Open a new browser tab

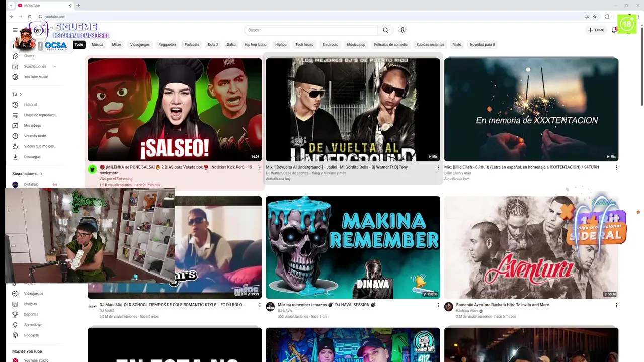click(x=78, y=5)
